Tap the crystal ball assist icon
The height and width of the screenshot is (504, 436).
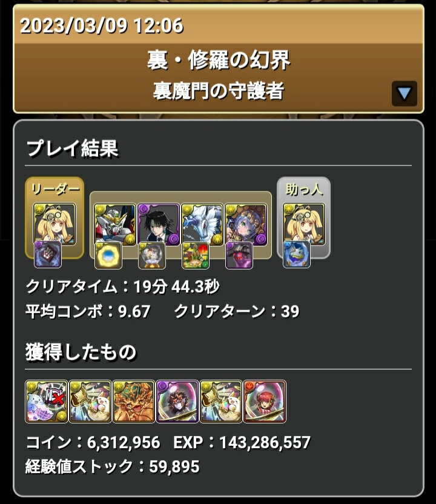click(151, 256)
